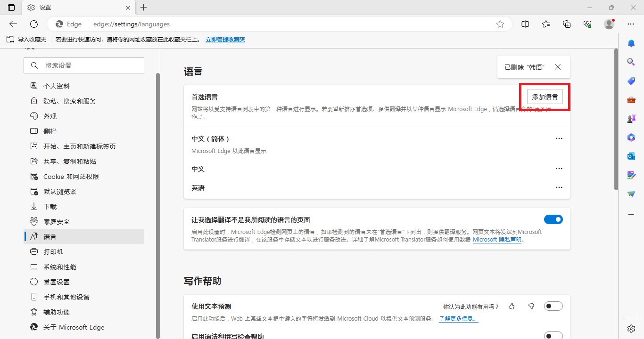The height and width of the screenshot is (339, 644).
Task: Open 关于 Microsoft Edge page
Action: tap(84, 327)
